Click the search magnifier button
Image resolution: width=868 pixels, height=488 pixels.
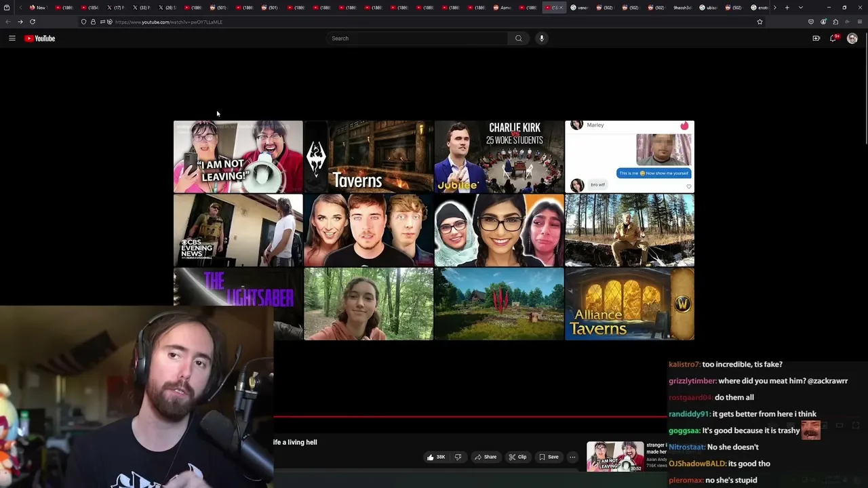pos(519,39)
